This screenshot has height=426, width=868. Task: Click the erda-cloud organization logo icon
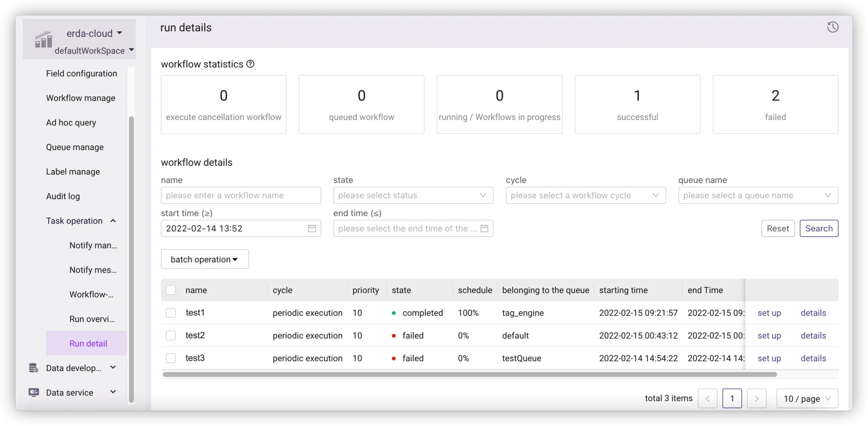pos(43,40)
